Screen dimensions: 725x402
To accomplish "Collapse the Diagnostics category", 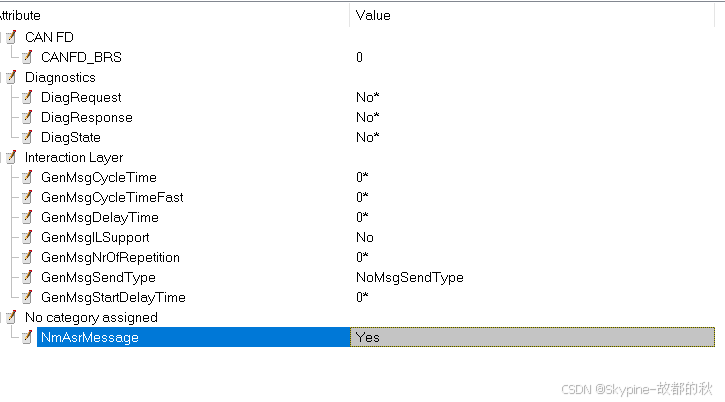I will click(11, 77).
